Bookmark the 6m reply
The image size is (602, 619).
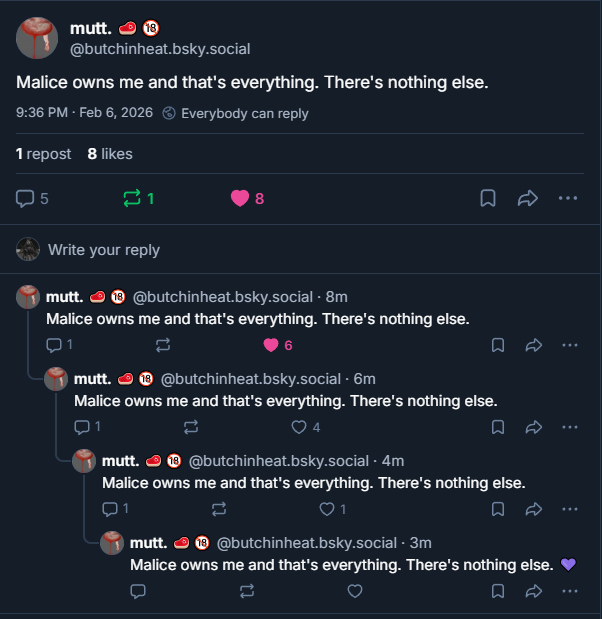pos(498,427)
